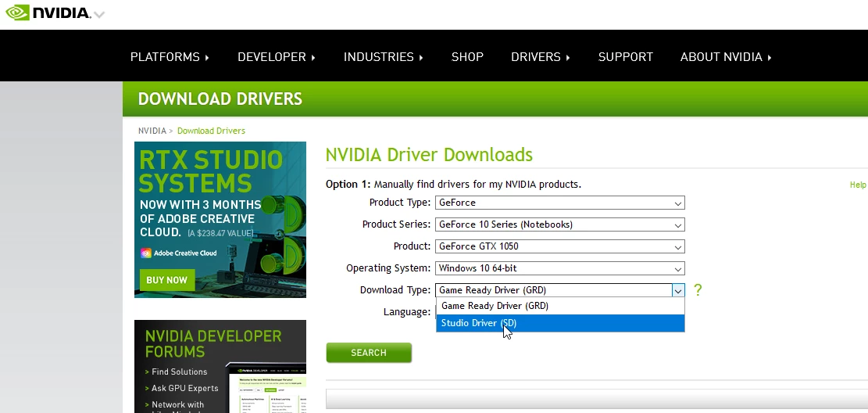Open the NVIDIA Developer Forums banner

pyautogui.click(x=220, y=366)
